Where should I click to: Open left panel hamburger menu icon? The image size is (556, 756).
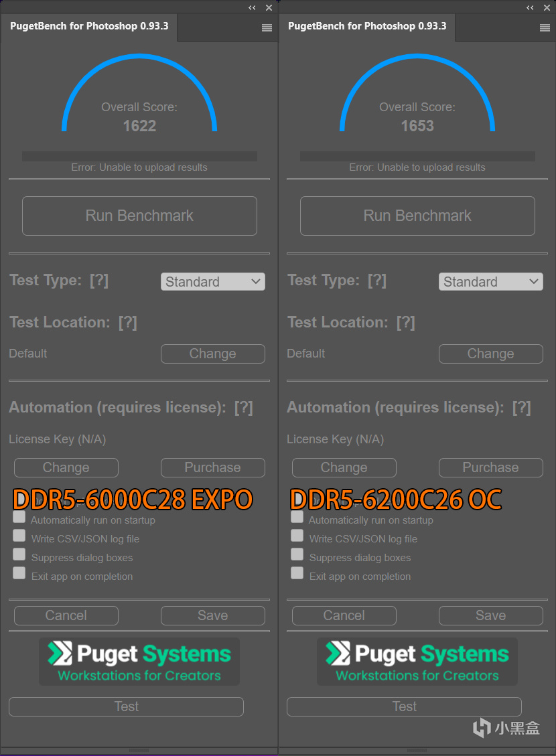click(x=267, y=28)
